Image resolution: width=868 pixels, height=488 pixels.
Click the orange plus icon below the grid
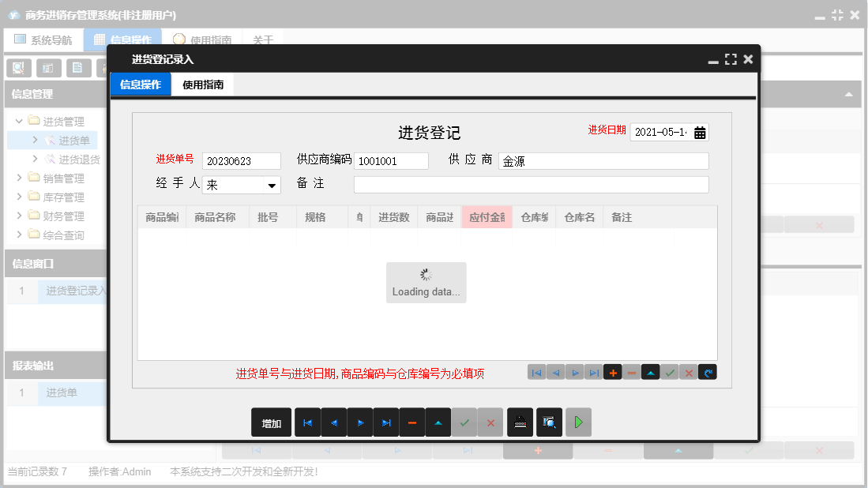point(613,371)
